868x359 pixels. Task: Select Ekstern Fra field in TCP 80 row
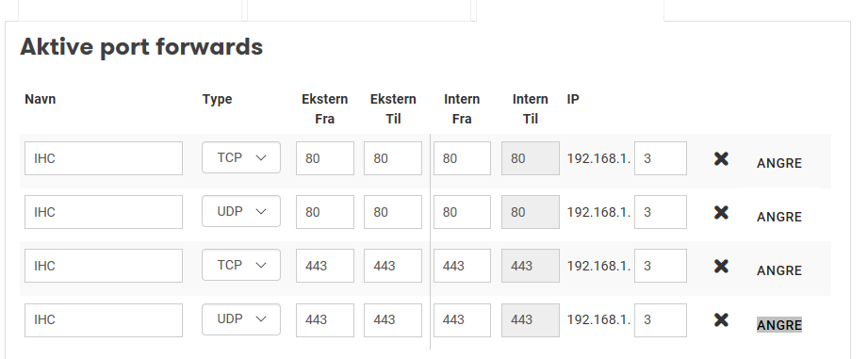tap(325, 158)
